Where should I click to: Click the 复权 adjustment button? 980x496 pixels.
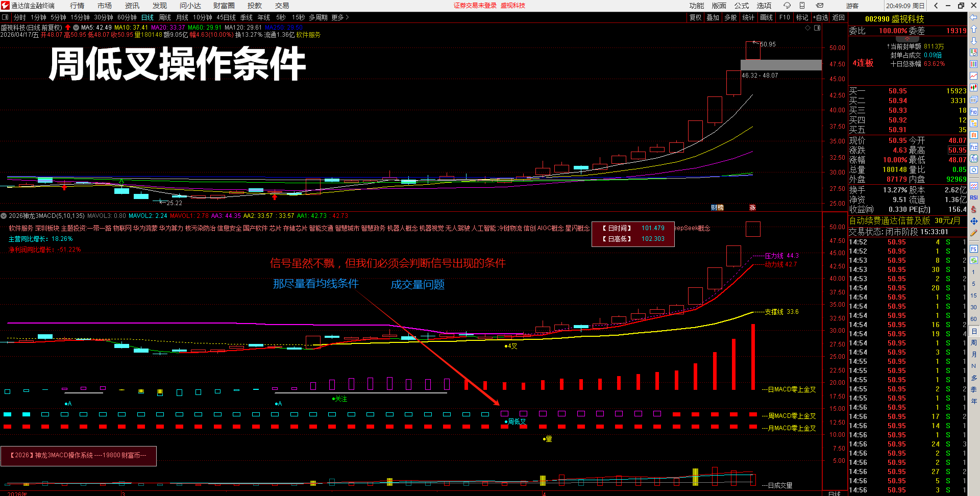[x=695, y=17]
